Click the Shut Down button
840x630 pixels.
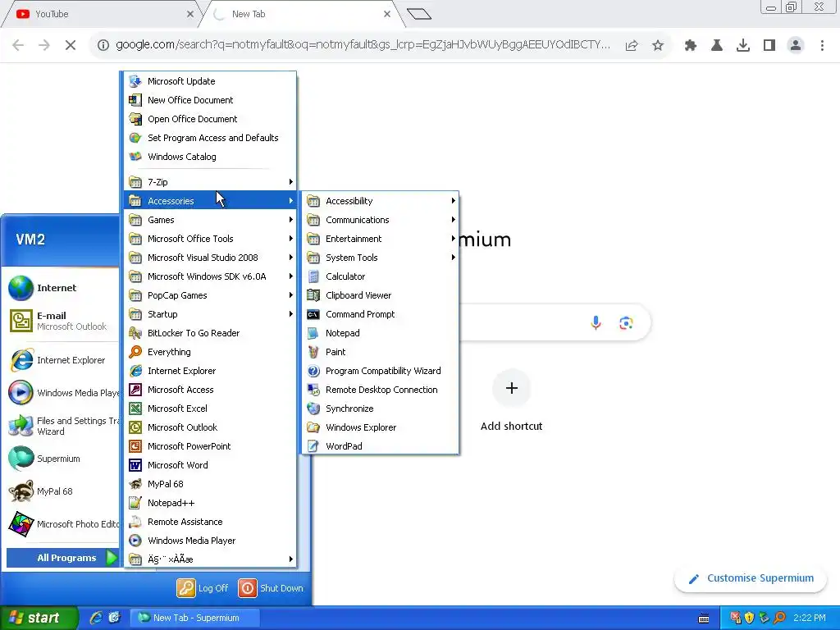click(271, 587)
